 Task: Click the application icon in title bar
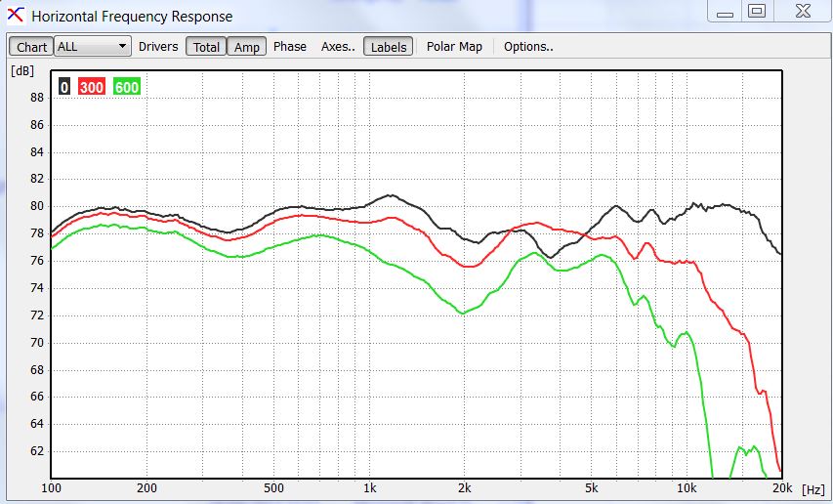(x=16, y=16)
